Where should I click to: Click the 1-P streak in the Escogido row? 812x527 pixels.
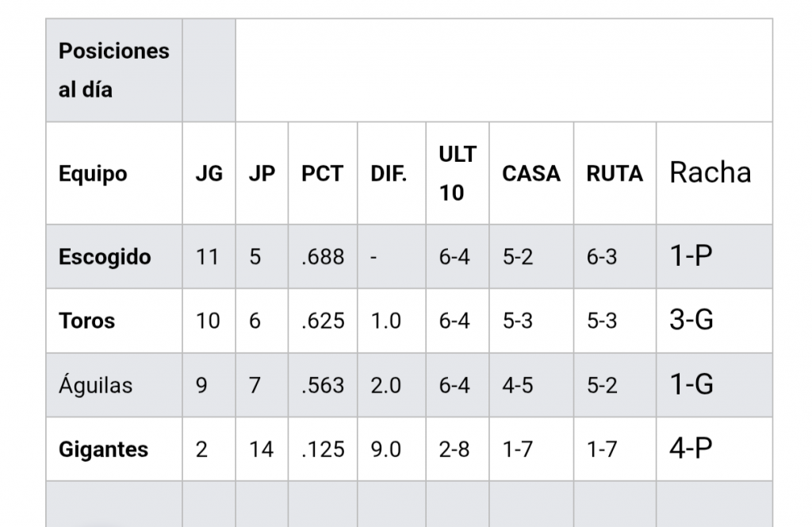pyautogui.click(x=691, y=256)
